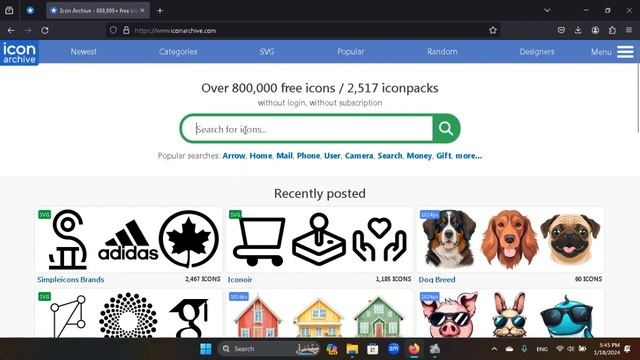Search popular term Phone
This screenshot has height=360, width=640.
(308, 156)
